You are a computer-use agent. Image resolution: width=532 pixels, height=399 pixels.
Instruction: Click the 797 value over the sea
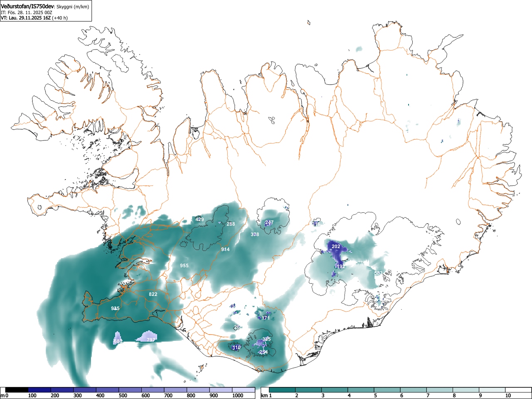point(151,340)
